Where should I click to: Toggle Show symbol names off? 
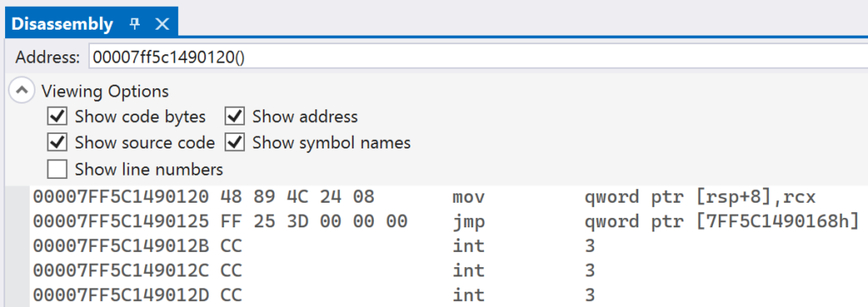235,143
